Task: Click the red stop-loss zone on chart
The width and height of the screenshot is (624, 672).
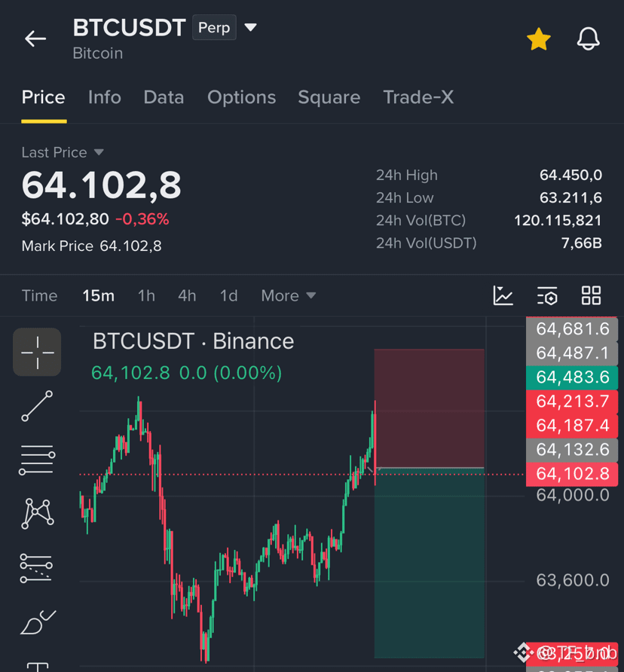Action: pos(430,408)
